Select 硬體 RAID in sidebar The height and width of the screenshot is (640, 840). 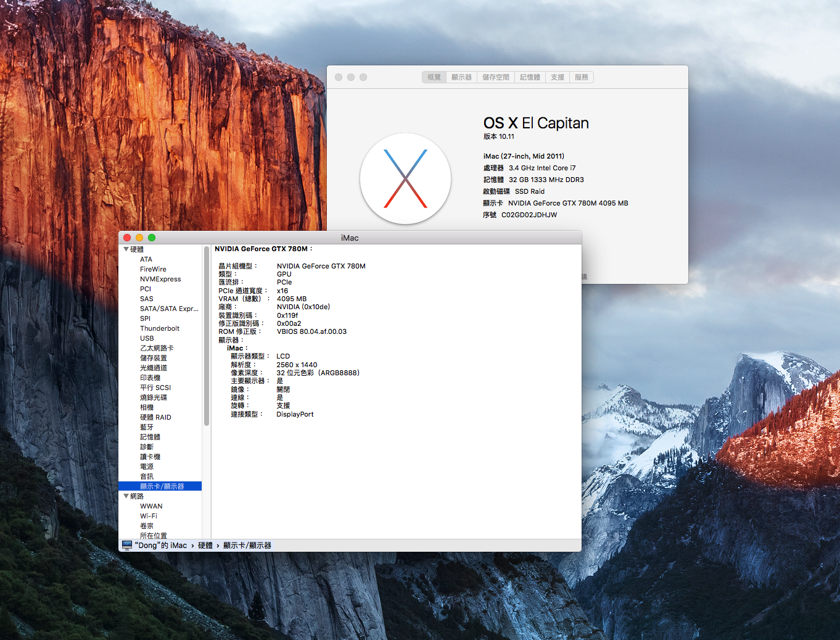tap(155, 417)
